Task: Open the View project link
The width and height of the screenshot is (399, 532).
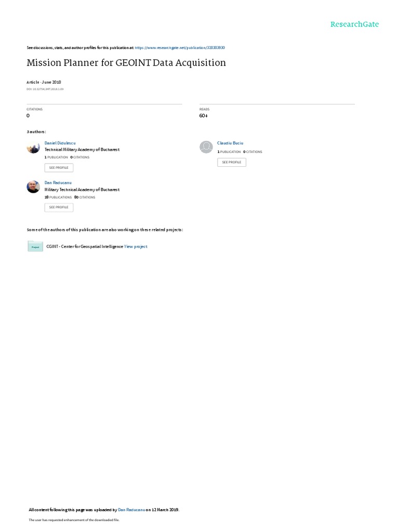Action: point(136,247)
